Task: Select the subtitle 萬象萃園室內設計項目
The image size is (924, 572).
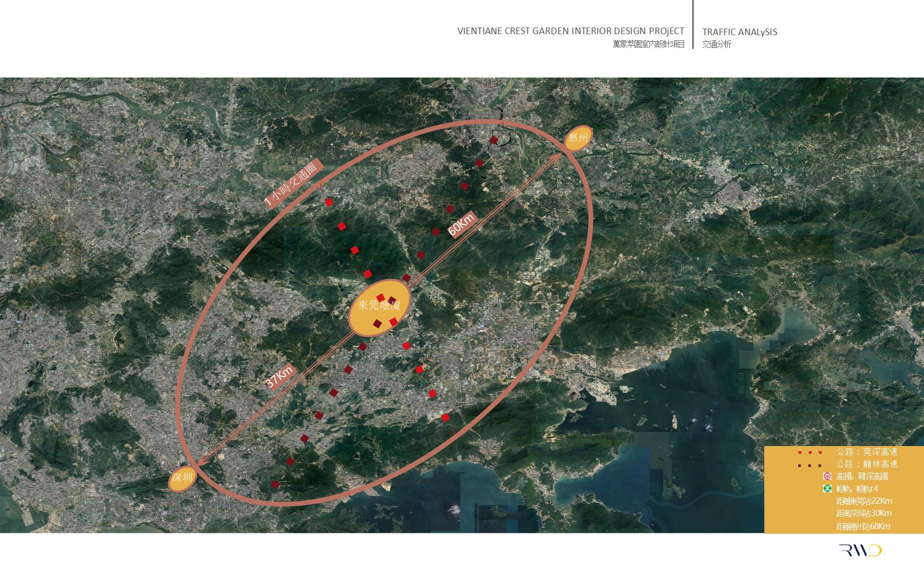Action: click(648, 44)
